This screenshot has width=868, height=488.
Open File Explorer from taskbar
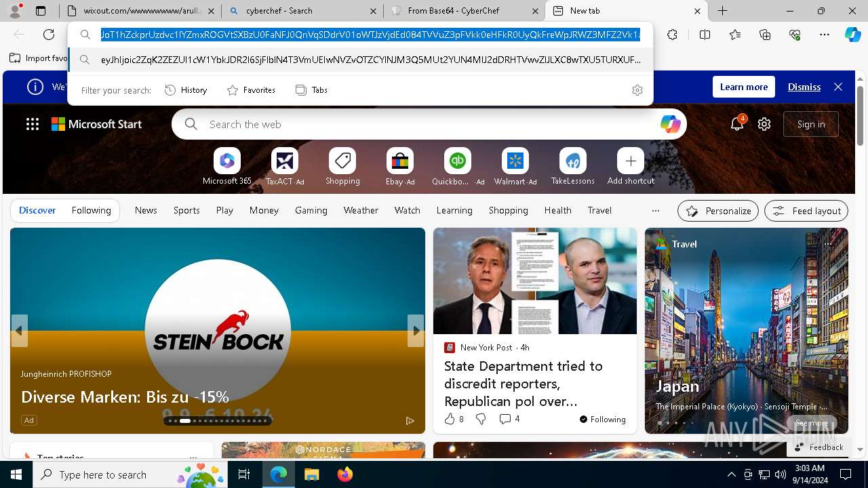pos(311,474)
